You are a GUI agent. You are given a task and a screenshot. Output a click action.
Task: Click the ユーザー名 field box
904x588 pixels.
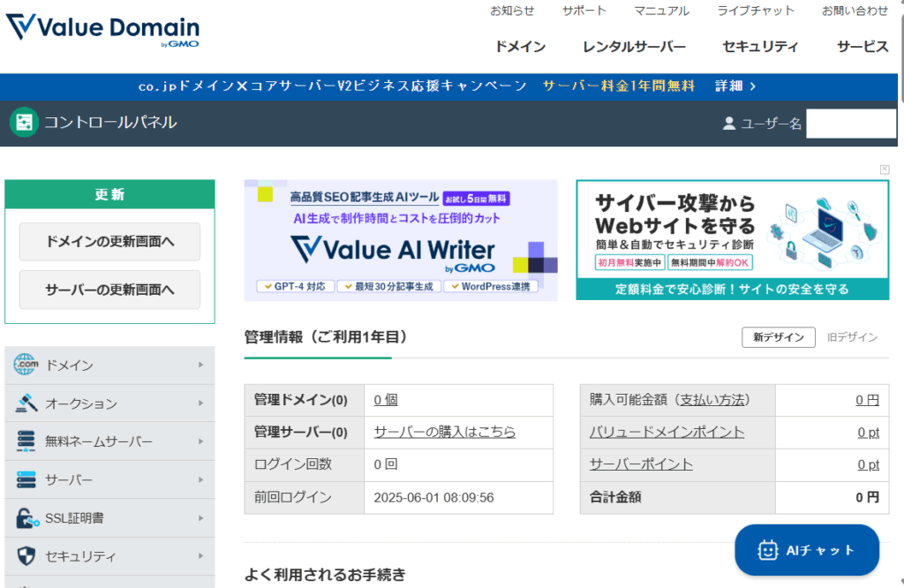click(851, 124)
